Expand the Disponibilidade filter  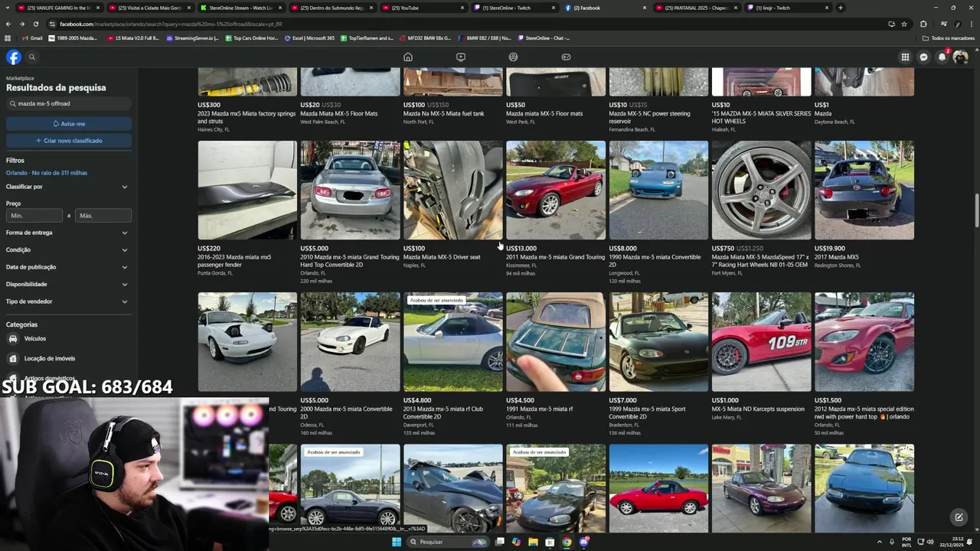[67, 284]
